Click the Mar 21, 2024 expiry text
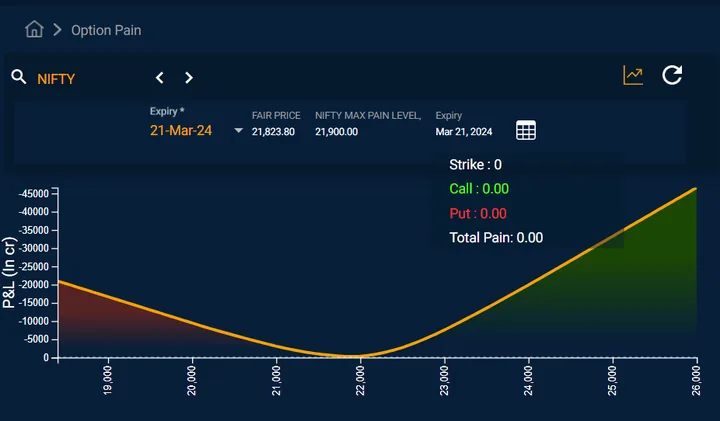 tap(464, 132)
